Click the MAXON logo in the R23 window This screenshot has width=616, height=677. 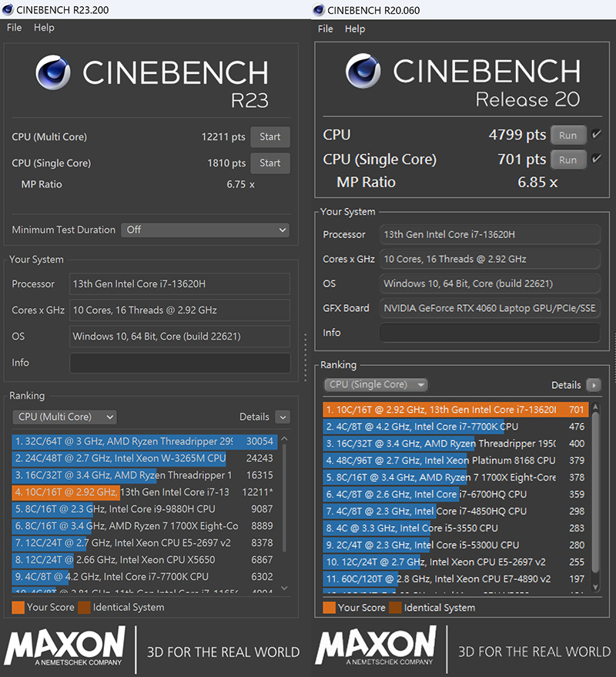pos(65,646)
